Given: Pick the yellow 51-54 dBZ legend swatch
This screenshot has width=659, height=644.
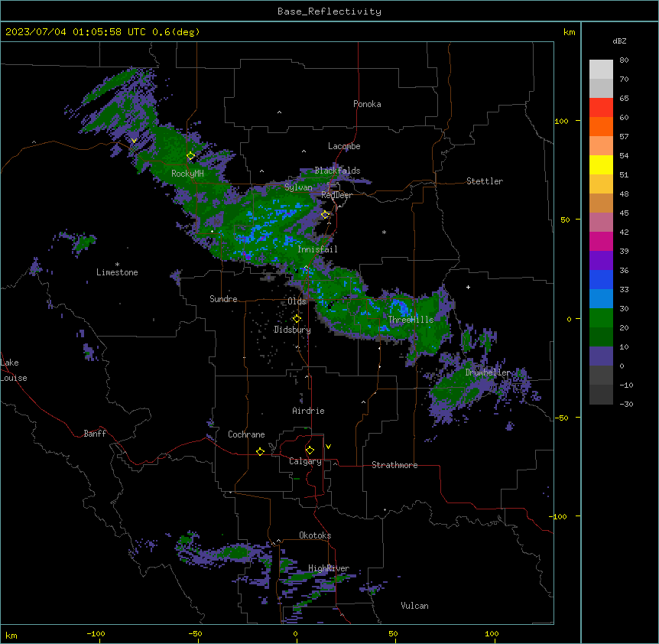Looking at the screenshot, I should click(x=601, y=164).
